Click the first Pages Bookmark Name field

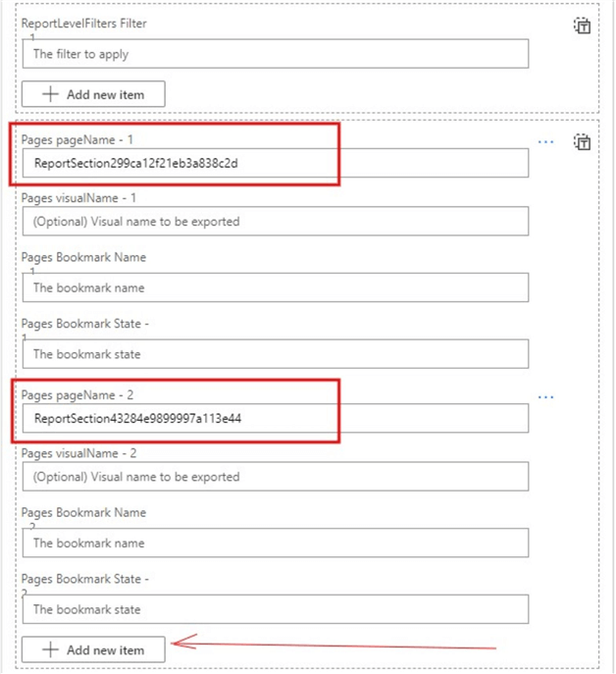pyautogui.click(x=275, y=287)
